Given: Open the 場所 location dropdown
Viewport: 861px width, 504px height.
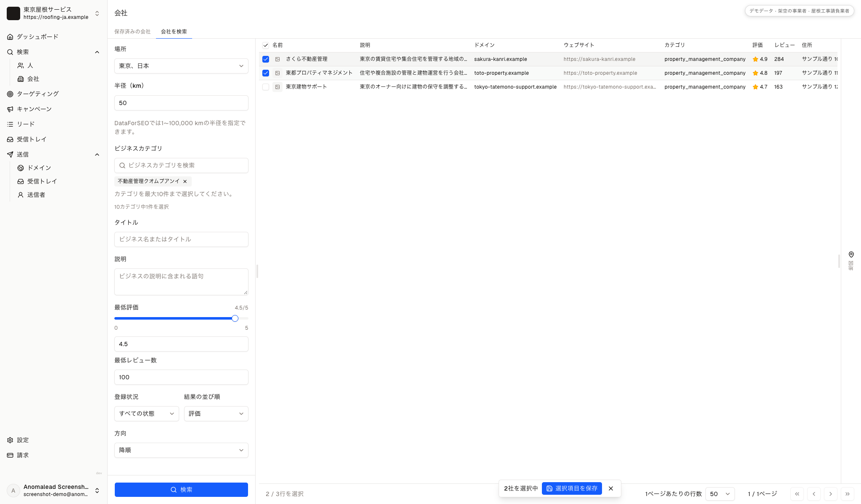Looking at the screenshot, I should point(181,66).
